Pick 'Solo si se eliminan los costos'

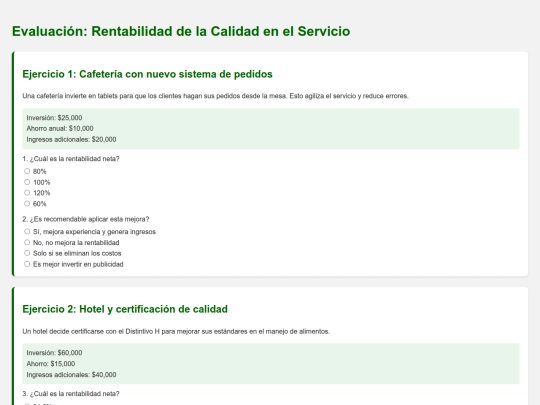point(27,253)
